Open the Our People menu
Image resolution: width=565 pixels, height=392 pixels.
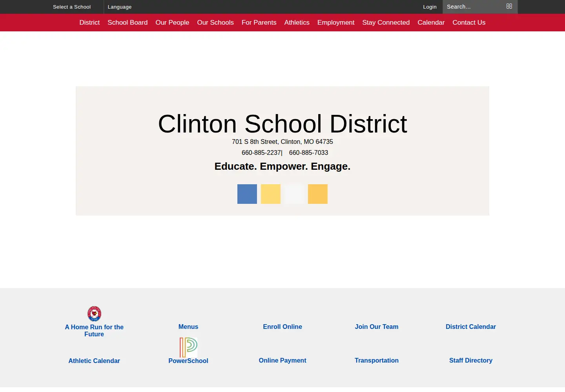coord(172,22)
